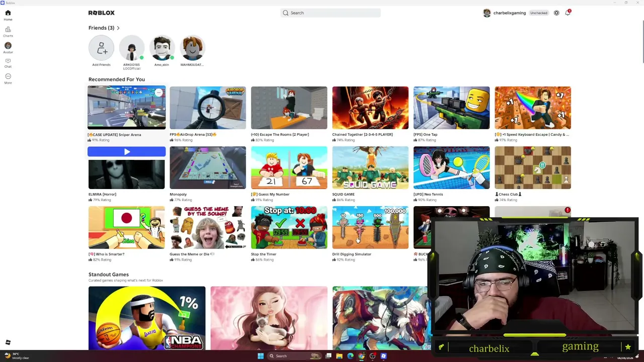Viewport: 644px width, 362px height.
Task: Open Guess the Meme or Die game
Action: pyautogui.click(x=208, y=227)
